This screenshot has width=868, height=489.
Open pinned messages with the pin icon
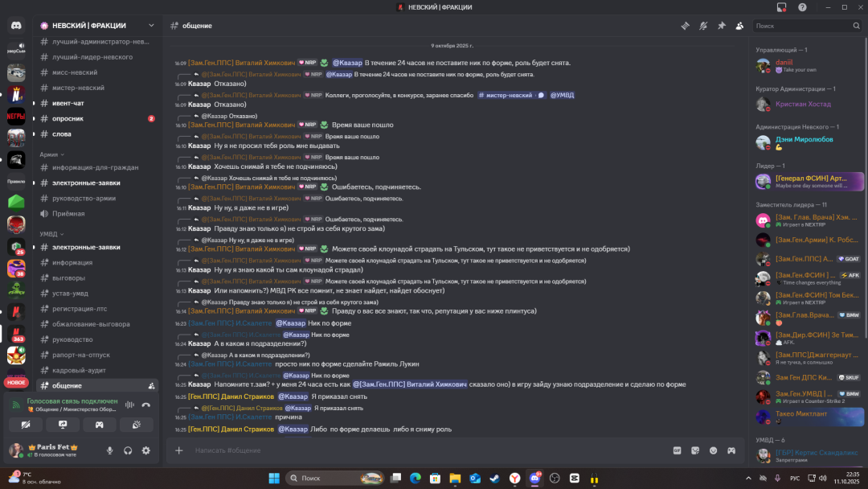coord(722,26)
